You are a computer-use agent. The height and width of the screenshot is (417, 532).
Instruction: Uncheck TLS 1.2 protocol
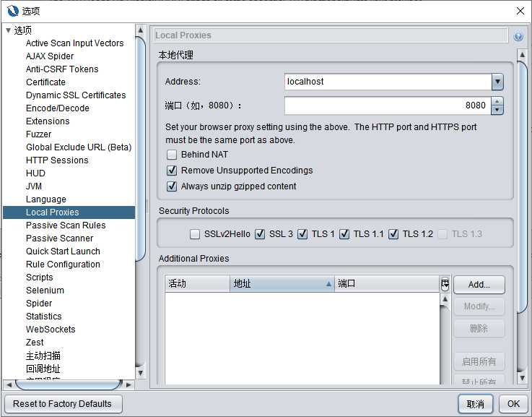pyautogui.click(x=393, y=234)
